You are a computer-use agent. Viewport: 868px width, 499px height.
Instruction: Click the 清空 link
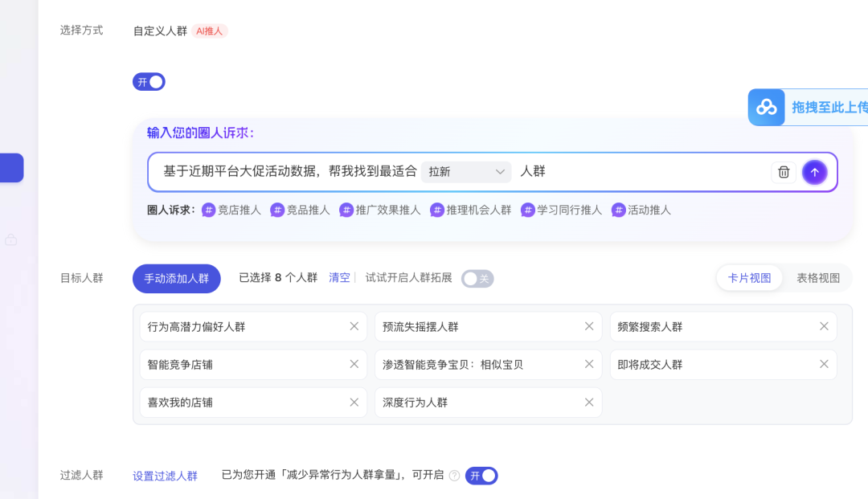point(339,278)
